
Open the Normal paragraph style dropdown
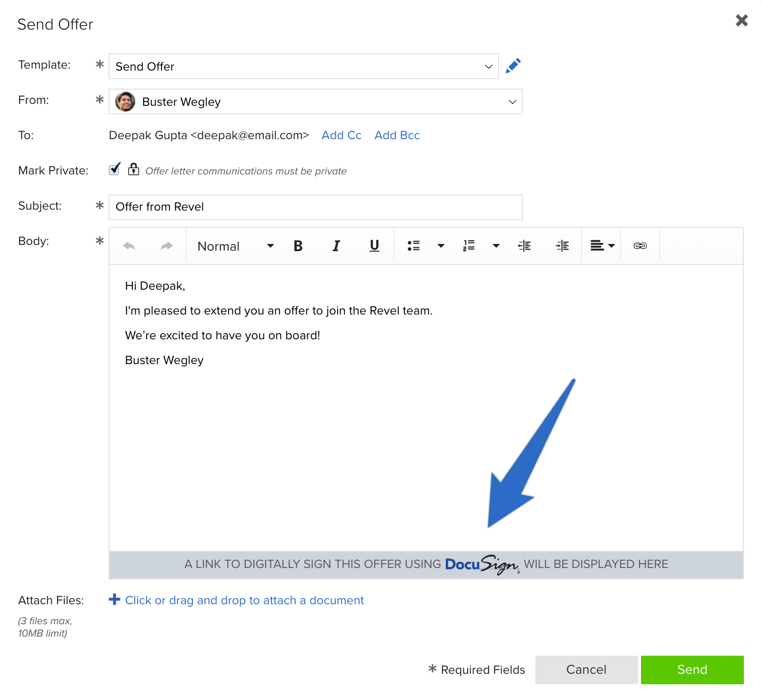[x=236, y=246]
